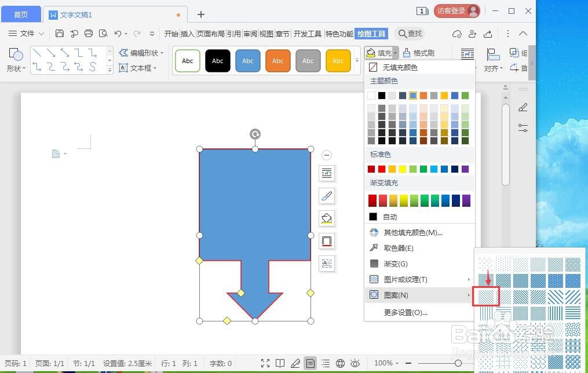Open the 视图 ribbon tab
The image size is (588, 373).
pos(266,34)
